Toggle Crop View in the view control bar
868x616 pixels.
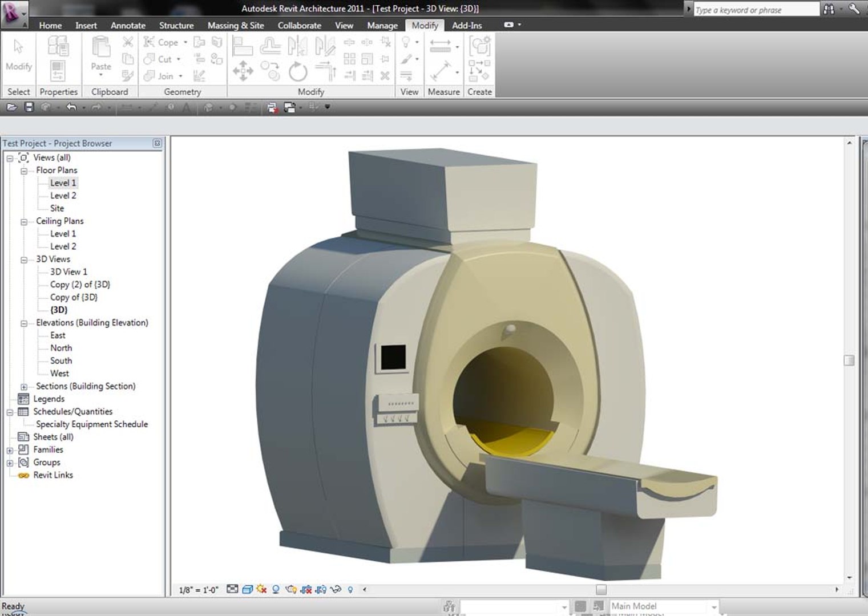click(x=306, y=589)
